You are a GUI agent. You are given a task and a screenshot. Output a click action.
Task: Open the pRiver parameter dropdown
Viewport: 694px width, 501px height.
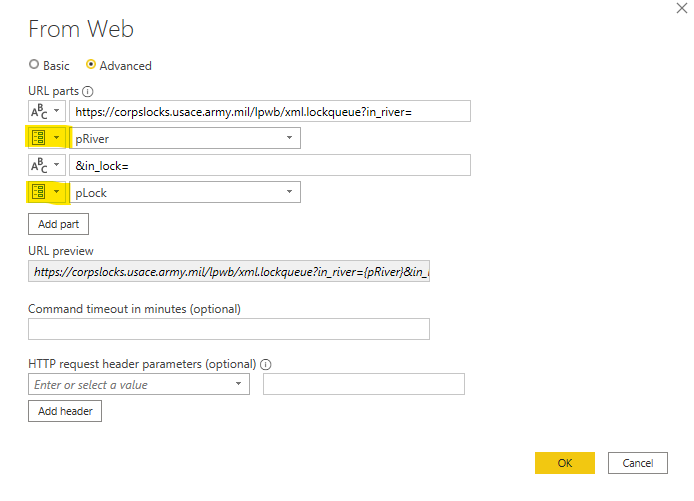click(288, 138)
